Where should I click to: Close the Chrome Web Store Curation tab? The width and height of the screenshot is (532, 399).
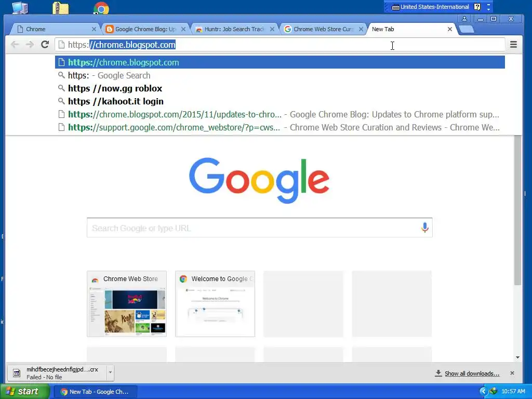[x=361, y=29]
